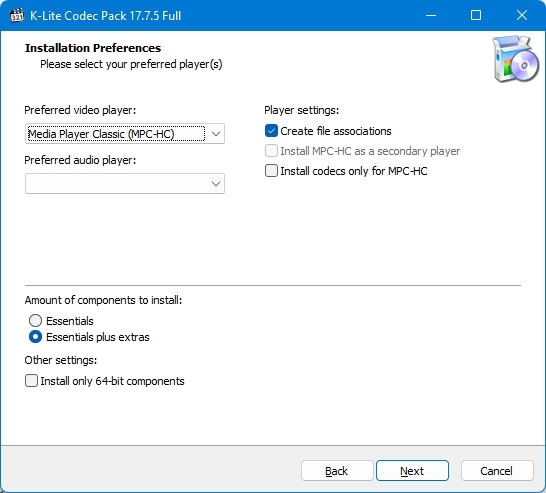Enable Install codecs only for MPC-HC

[271, 171]
